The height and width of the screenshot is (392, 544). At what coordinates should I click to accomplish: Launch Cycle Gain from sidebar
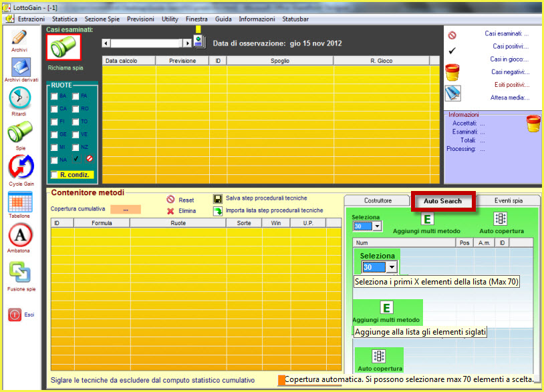click(x=21, y=167)
